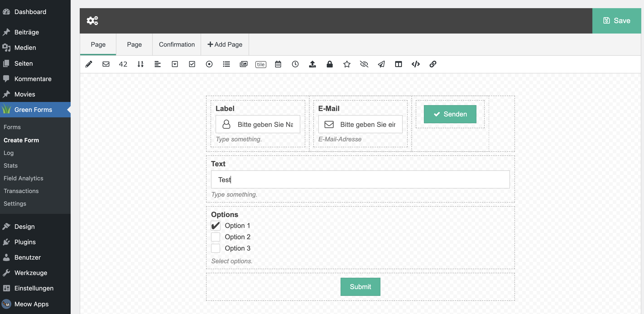Insert file upload element

[312, 64]
